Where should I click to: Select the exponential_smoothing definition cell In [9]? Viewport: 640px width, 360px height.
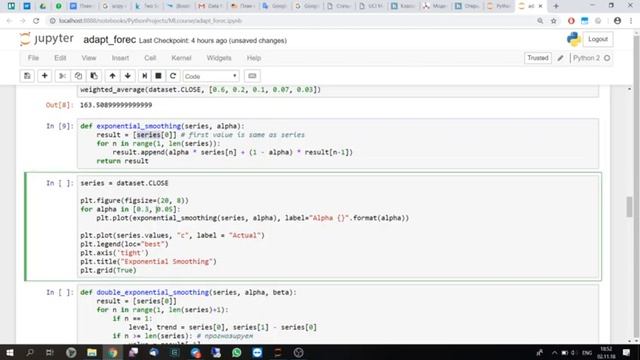(x=338, y=143)
